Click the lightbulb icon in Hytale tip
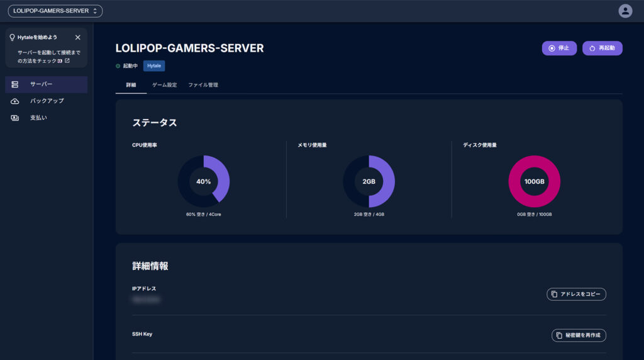This screenshot has height=360, width=644. coord(12,38)
